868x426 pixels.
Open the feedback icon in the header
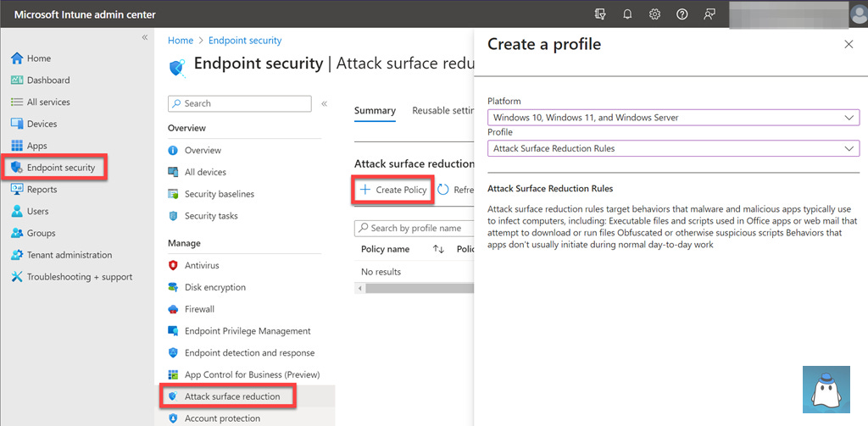point(709,14)
